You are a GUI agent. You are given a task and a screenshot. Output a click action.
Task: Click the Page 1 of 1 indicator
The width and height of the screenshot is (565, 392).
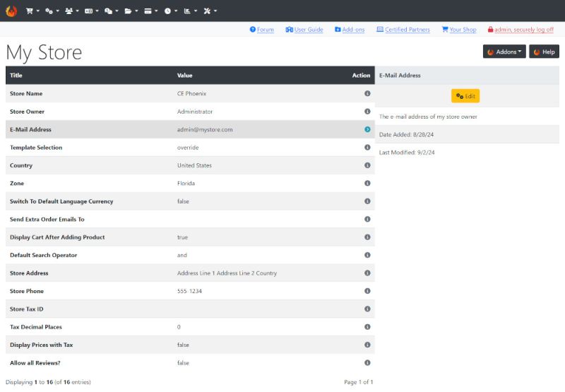point(358,382)
